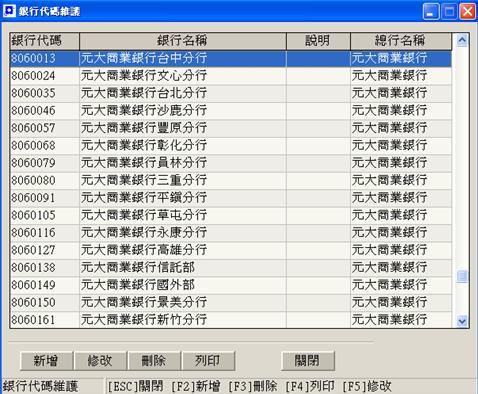Minimize the 銀行代碼維護 window
The width and height of the screenshot is (478, 394).
pos(431,11)
